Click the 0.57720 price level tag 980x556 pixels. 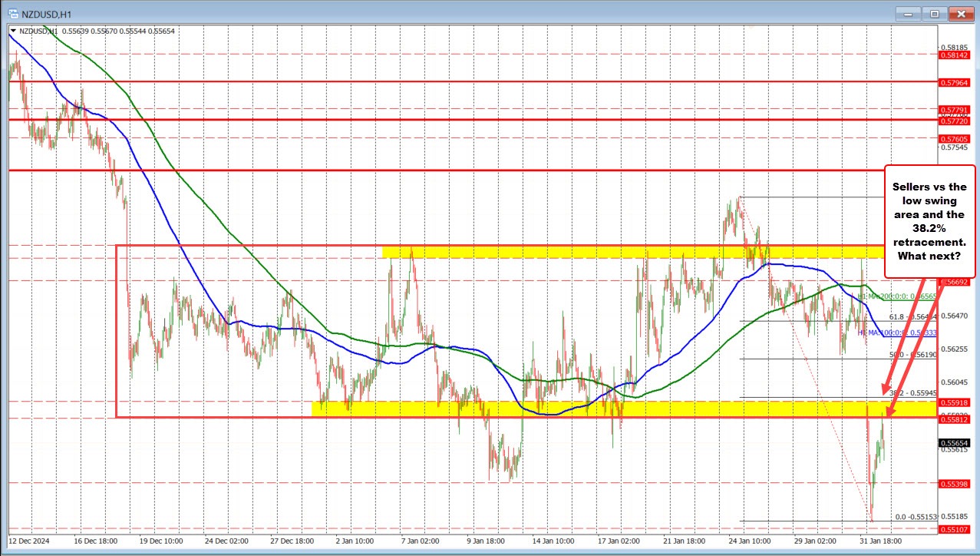coord(954,121)
